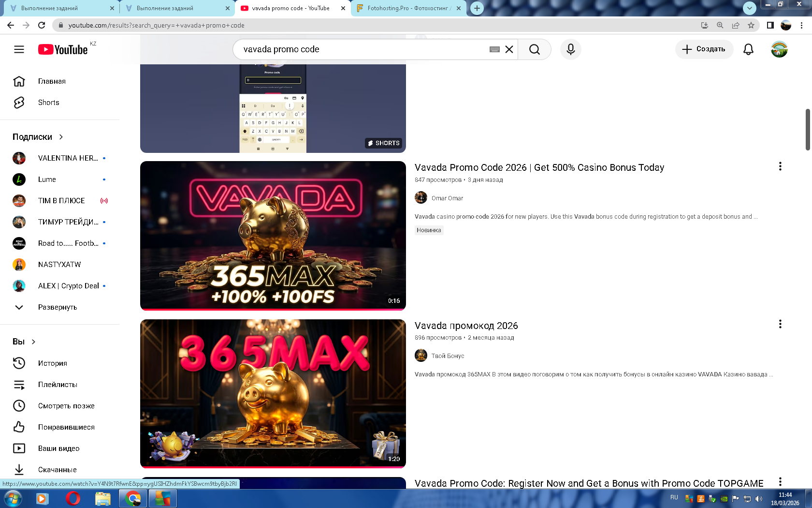This screenshot has height=508, width=812.
Task: Open more options for the TOPGAME video
Action: pyautogui.click(x=780, y=482)
